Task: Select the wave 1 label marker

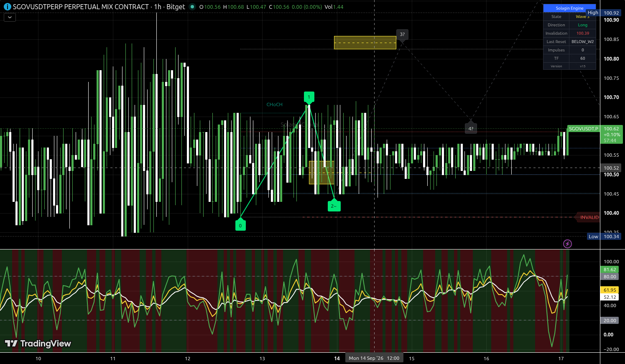Action: pyautogui.click(x=309, y=97)
